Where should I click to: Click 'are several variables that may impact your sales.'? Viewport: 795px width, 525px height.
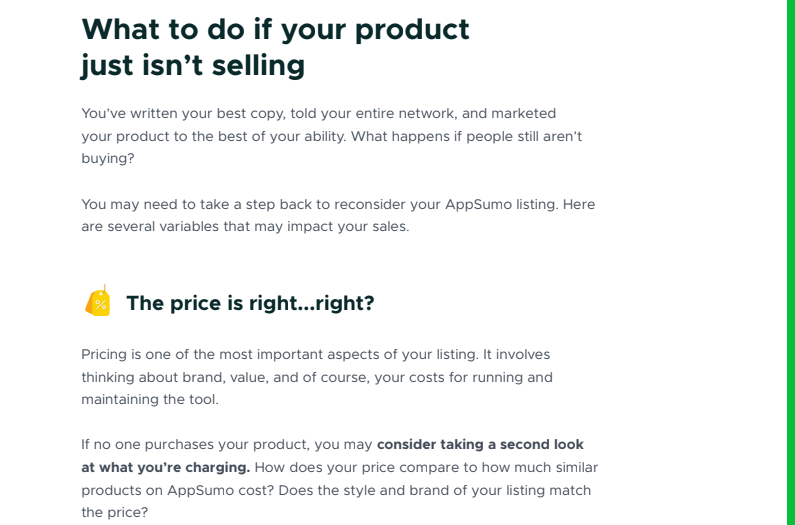coord(245,226)
